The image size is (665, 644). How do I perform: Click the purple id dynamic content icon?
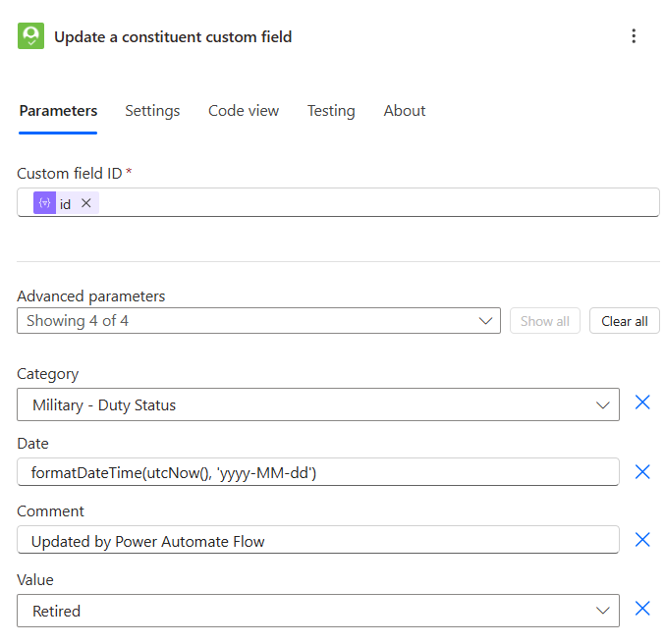click(44, 203)
